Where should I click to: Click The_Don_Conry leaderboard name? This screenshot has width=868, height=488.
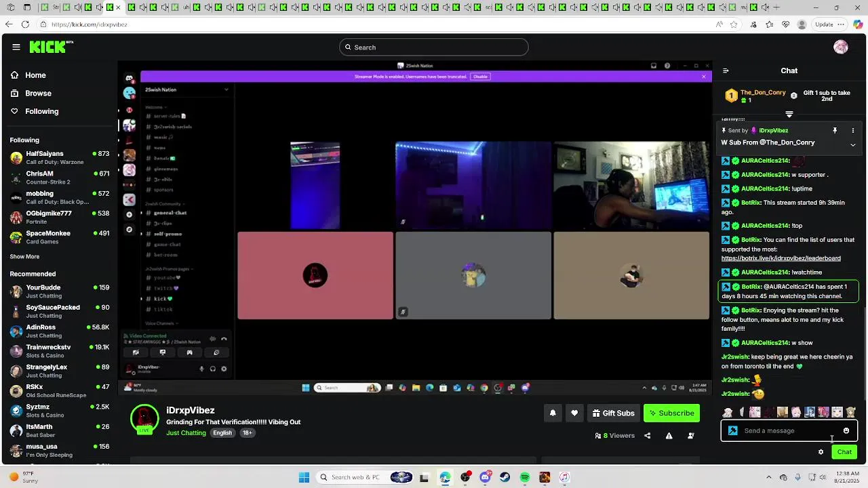(x=763, y=92)
